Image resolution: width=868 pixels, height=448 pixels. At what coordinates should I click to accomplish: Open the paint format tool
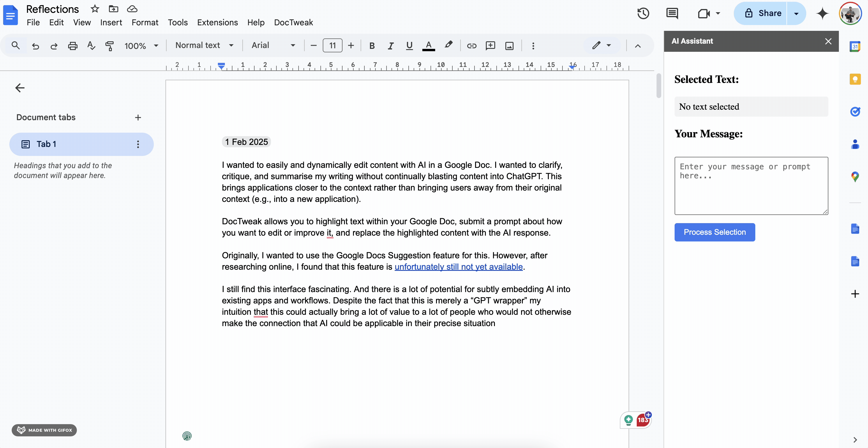(109, 46)
